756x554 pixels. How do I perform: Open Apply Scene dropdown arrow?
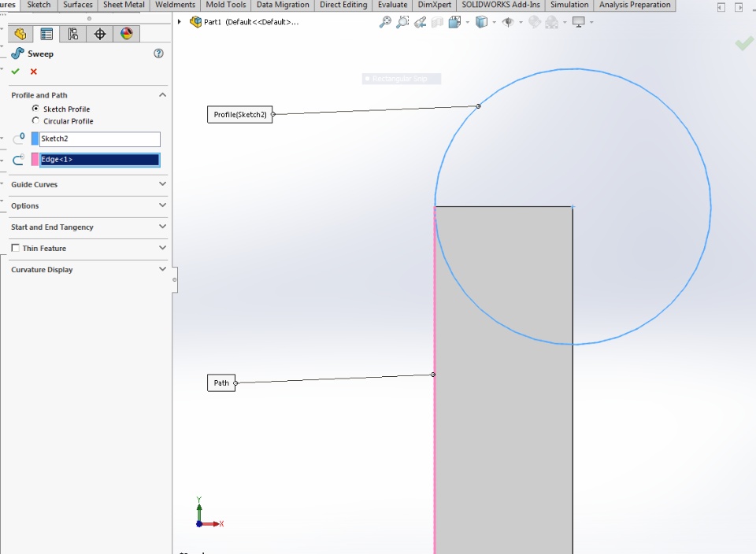pyautogui.click(x=565, y=22)
